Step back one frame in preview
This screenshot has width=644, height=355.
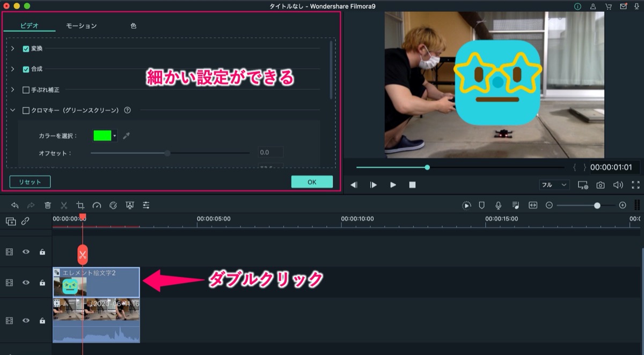354,185
